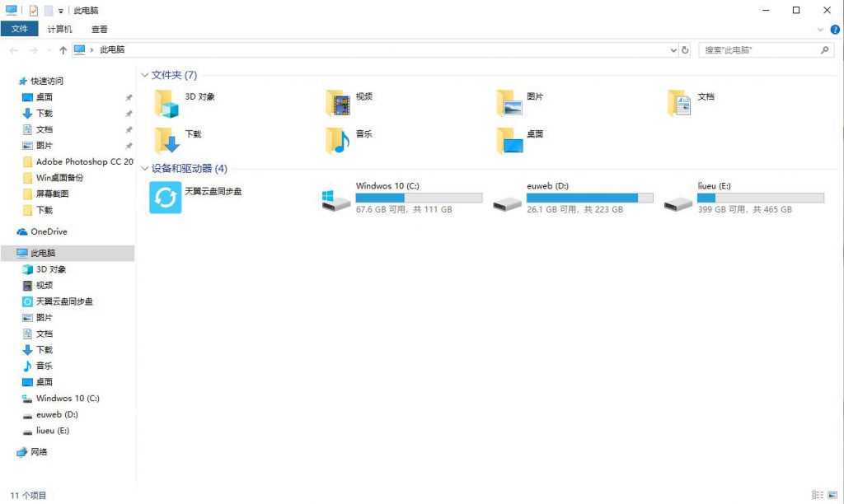Viewport: 844px width, 504px height.
Task: Open the Windwos 10 (C:) drive
Action: [337, 199]
